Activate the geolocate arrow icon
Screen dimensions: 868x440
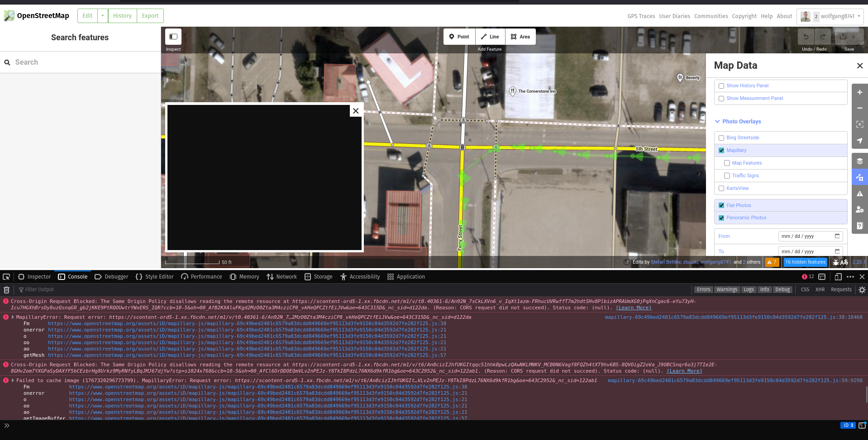point(859,141)
